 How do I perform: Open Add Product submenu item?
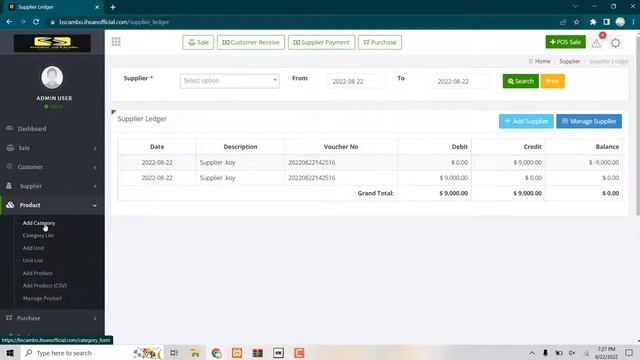coord(37,273)
